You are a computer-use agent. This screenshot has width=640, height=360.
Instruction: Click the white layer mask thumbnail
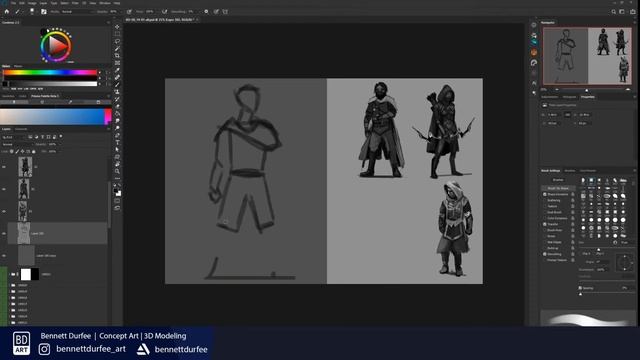tap(26, 274)
